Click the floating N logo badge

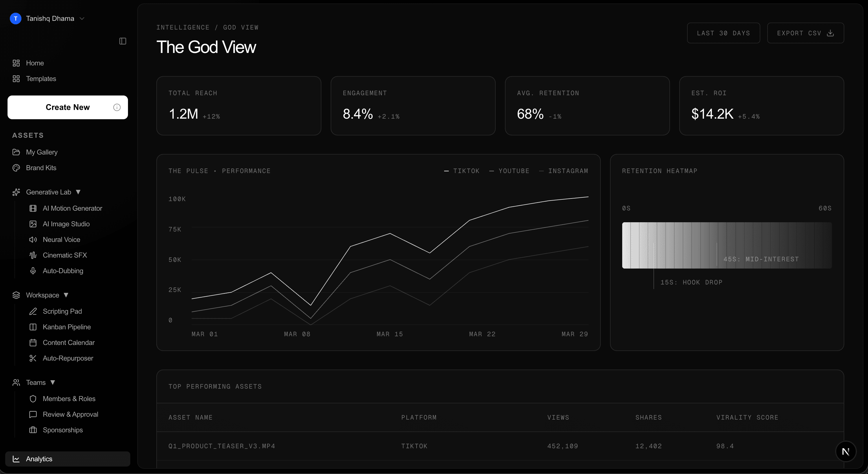pyautogui.click(x=846, y=451)
